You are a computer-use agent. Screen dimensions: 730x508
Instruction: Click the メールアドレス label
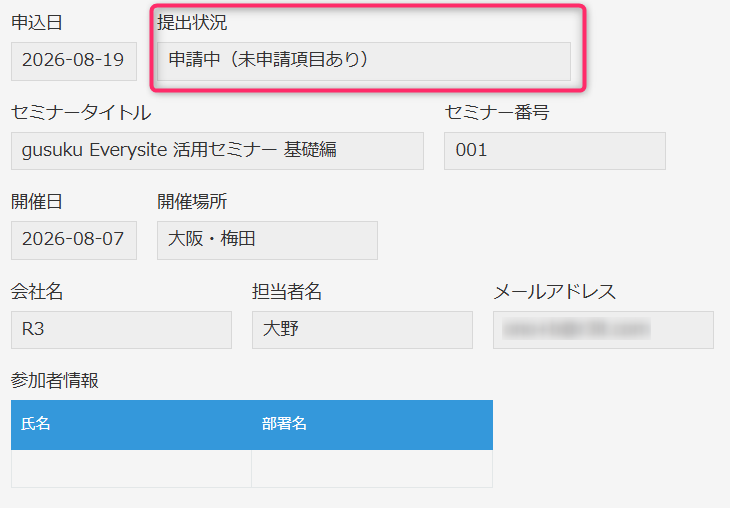point(554,291)
